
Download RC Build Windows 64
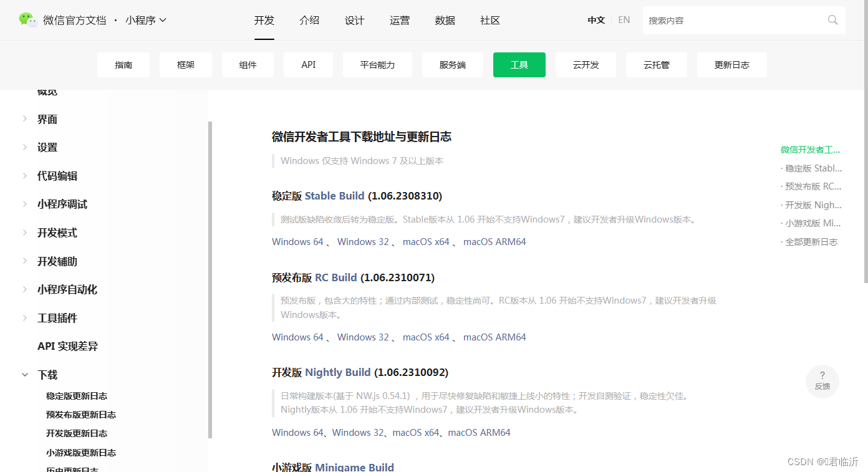[297, 337]
